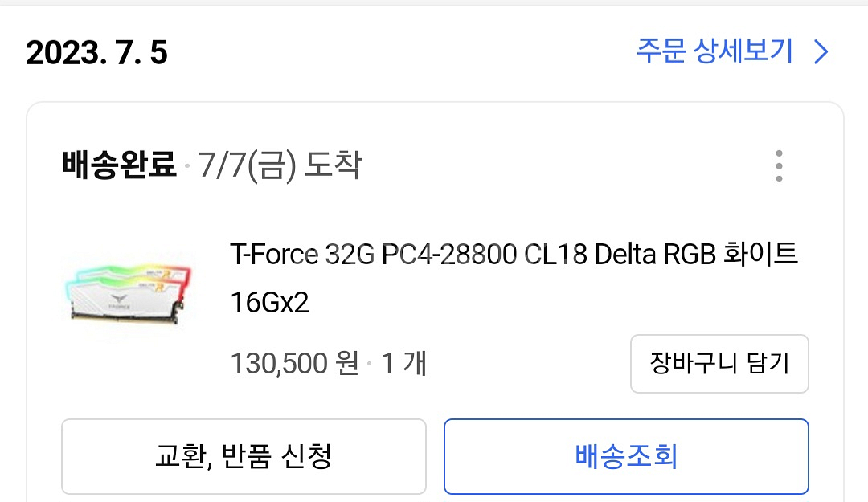Open the 주문 상세보기 order details link
Screen dimensions: 868x502
pos(714,52)
